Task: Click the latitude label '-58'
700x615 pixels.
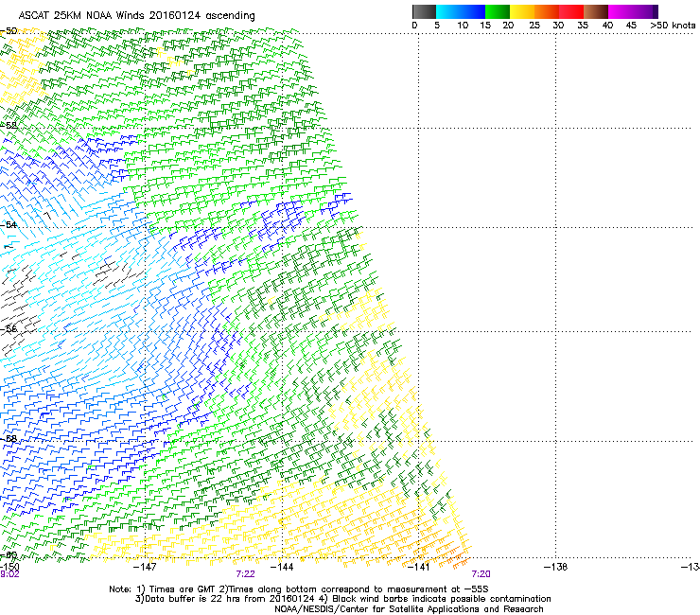Action: click(9, 439)
